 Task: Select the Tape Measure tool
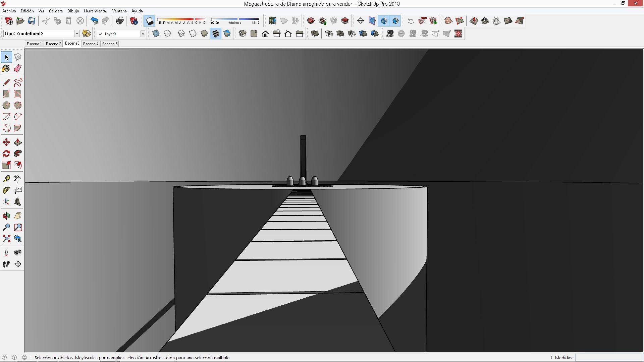(6, 179)
